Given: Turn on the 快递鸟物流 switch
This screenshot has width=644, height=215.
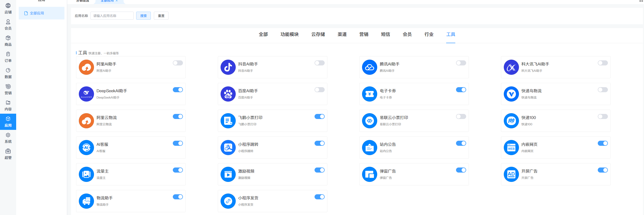Looking at the screenshot, I should pos(603,90).
